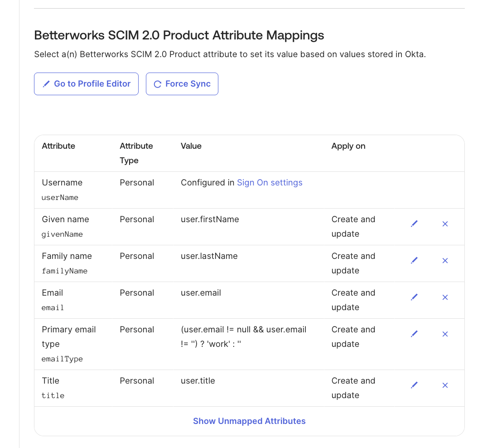This screenshot has height=448, width=492.
Task: Open the Sign On settings link
Action: [x=270, y=183]
